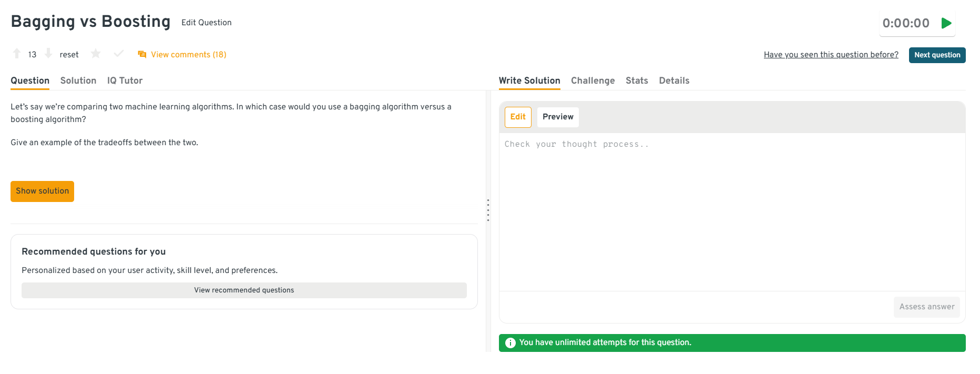The height and width of the screenshot is (374, 980).
Task: Open the Details tab
Action: (x=674, y=80)
